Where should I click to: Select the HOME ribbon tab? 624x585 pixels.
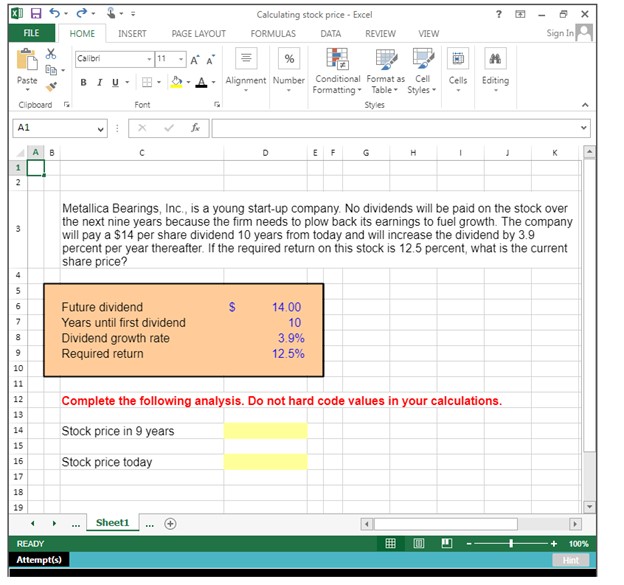82,33
